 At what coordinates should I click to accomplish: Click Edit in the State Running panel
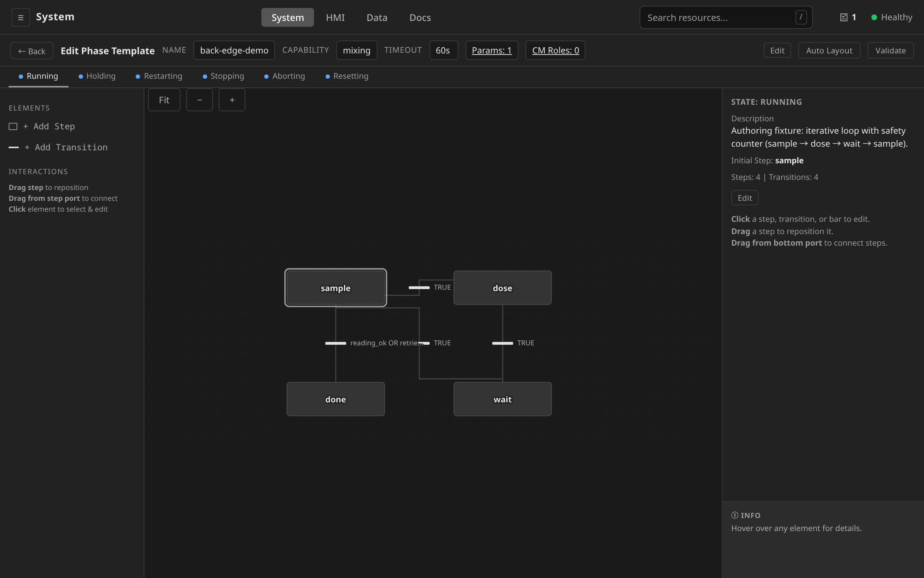tap(745, 198)
